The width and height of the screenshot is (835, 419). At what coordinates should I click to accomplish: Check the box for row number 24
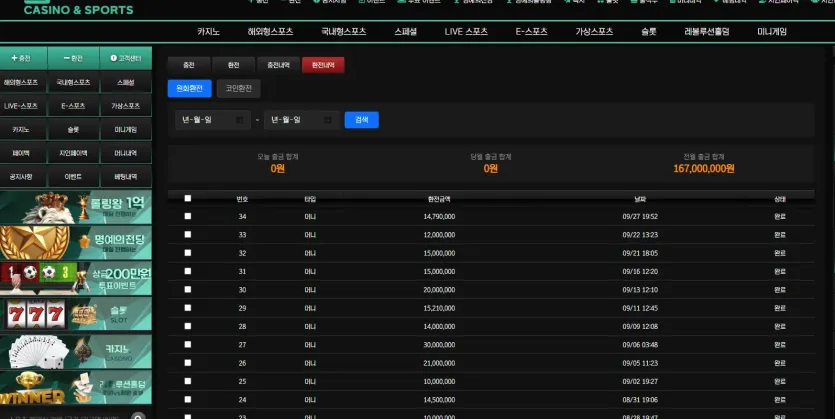click(187, 399)
